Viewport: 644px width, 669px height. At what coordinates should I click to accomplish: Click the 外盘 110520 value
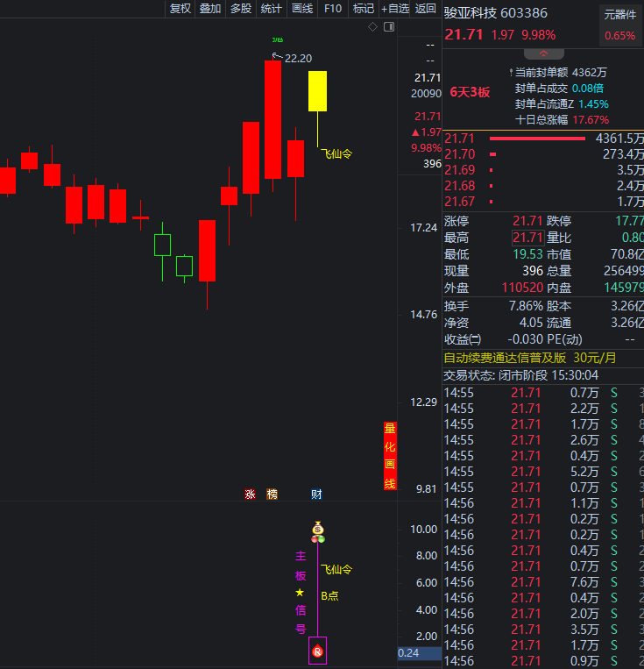[x=522, y=288]
